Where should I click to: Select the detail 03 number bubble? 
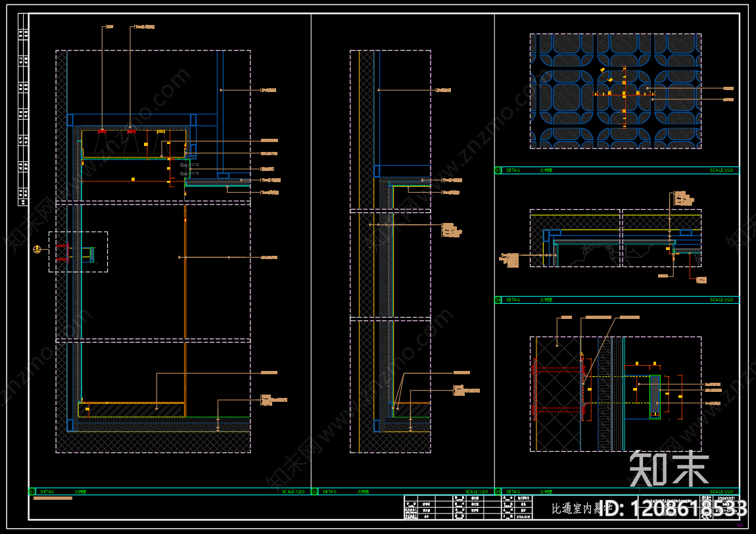[x=498, y=170]
